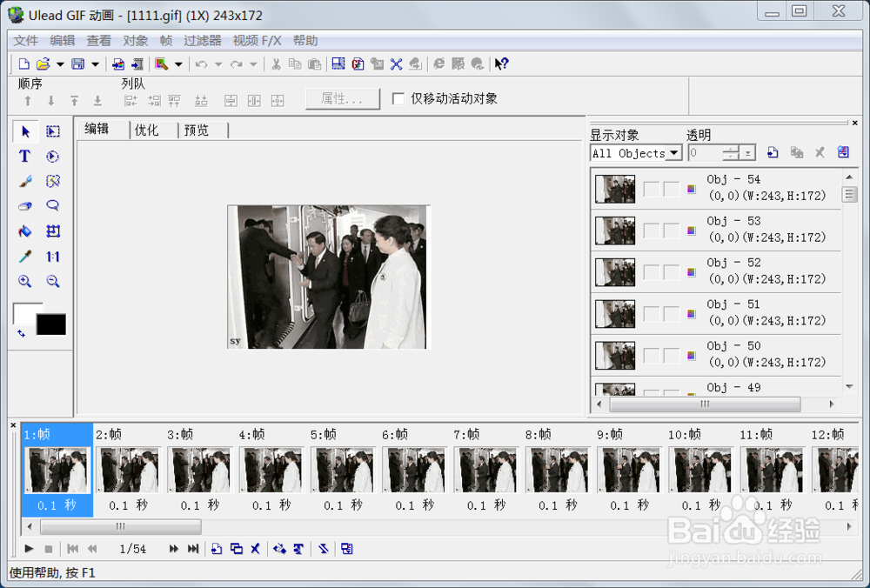Open the 过滤器 menu
Image resolution: width=870 pixels, height=588 pixels.
tap(203, 41)
